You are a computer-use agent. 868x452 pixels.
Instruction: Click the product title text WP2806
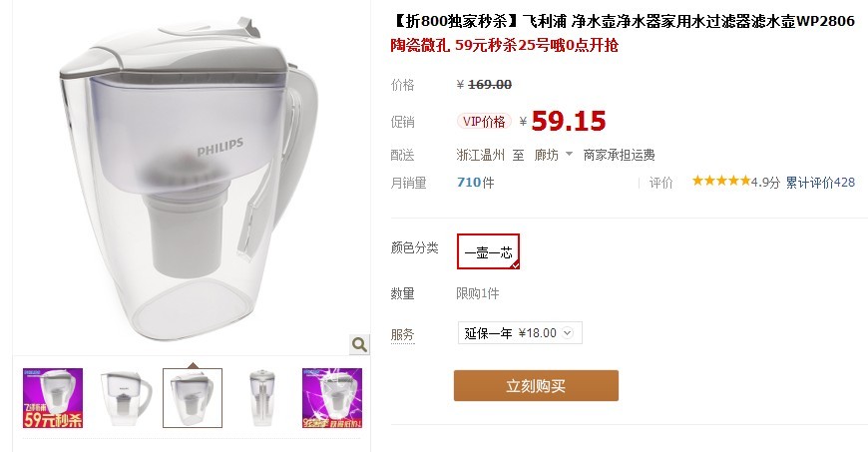[825, 22]
